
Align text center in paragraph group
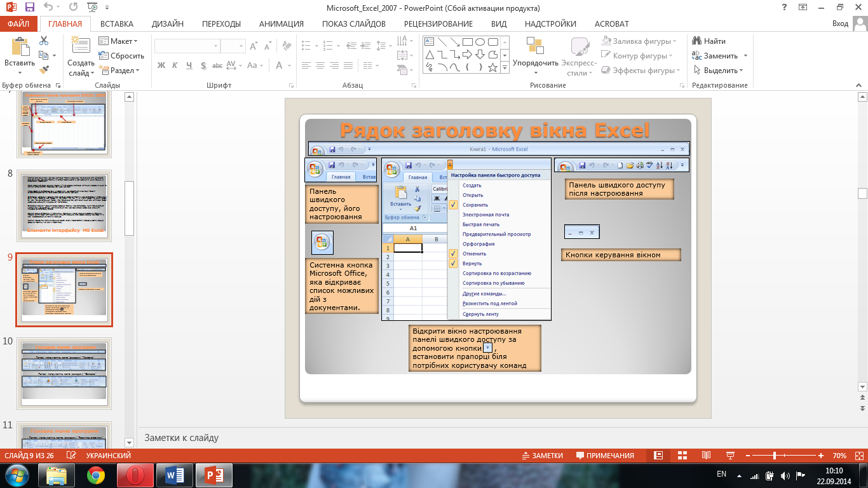click(320, 65)
